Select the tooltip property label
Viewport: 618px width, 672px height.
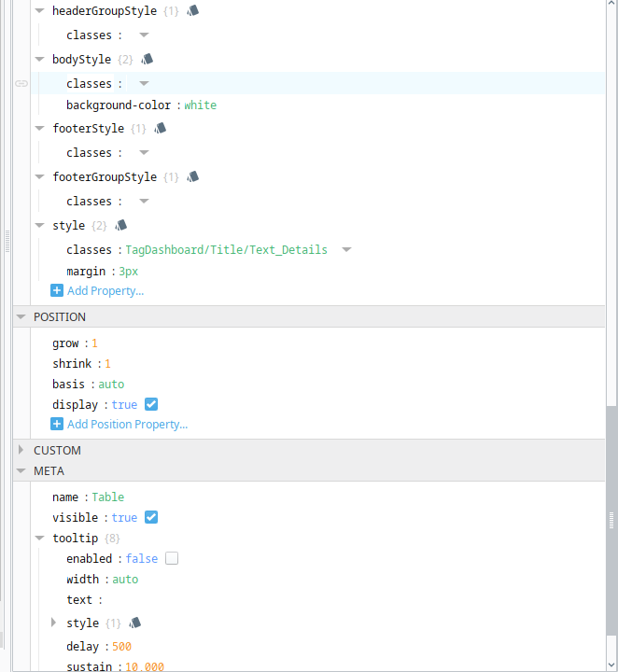click(75, 539)
